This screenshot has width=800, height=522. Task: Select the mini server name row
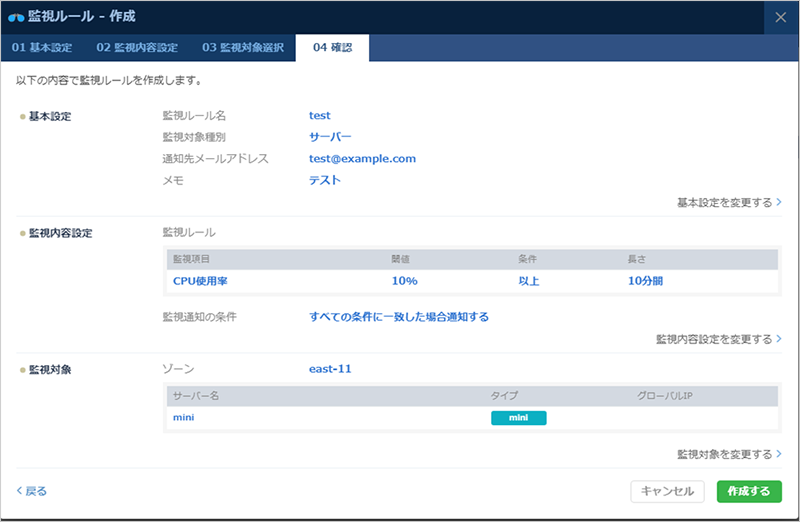(x=183, y=418)
